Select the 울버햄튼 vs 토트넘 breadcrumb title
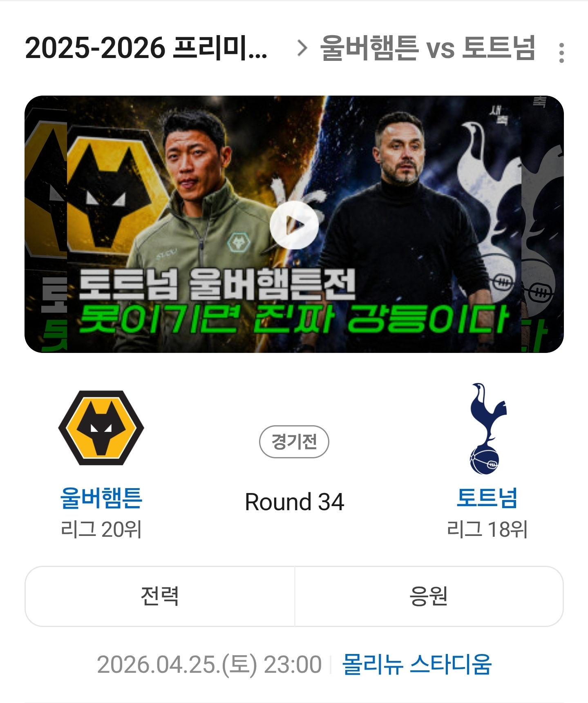The width and height of the screenshot is (588, 703). pyautogui.click(x=427, y=48)
